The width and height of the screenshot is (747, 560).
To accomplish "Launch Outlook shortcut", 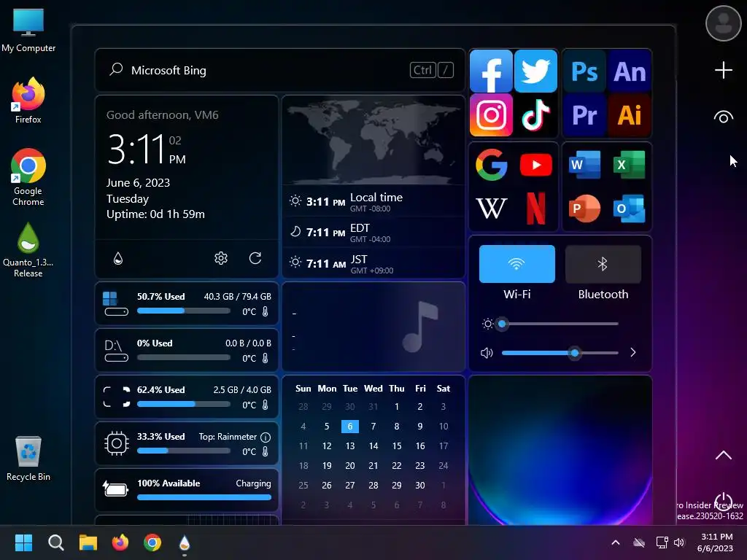I will tap(630, 208).
